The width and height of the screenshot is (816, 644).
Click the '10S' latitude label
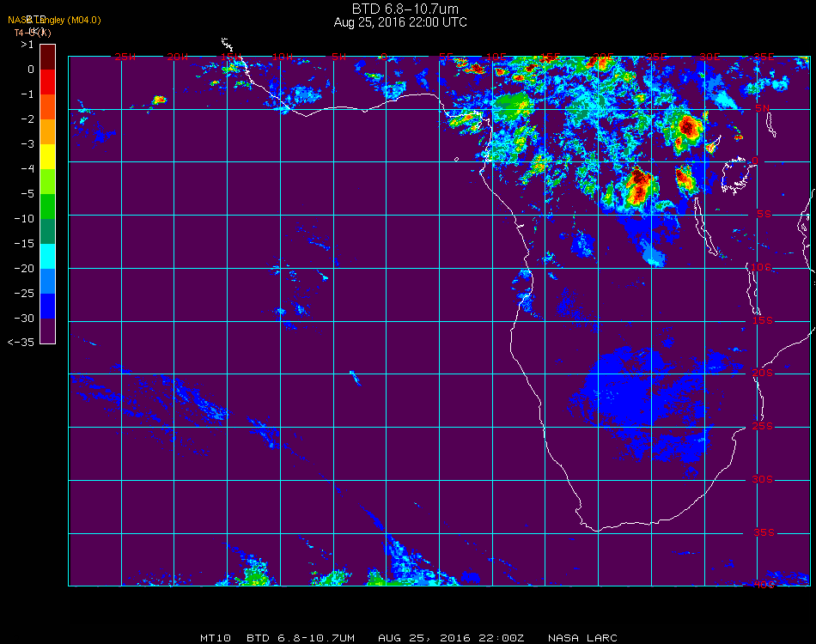point(761,267)
